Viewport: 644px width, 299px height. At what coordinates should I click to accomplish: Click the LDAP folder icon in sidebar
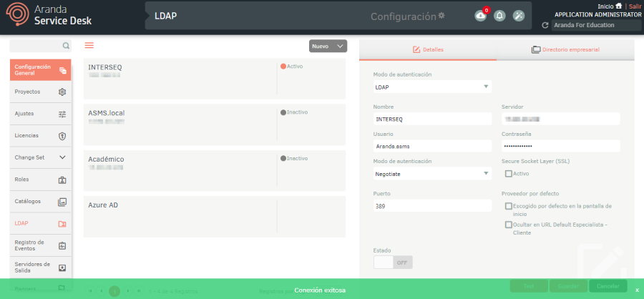(x=62, y=224)
